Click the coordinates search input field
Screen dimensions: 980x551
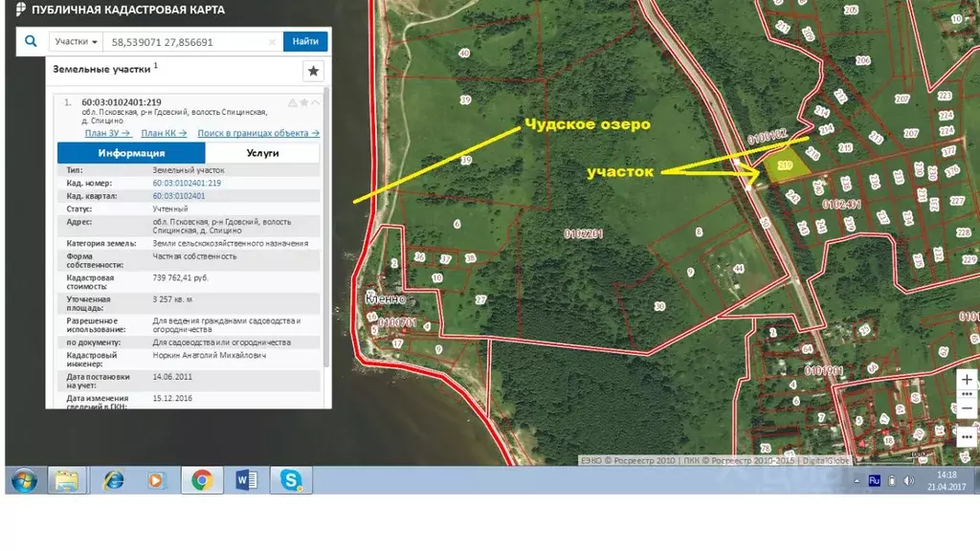point(187,42)
